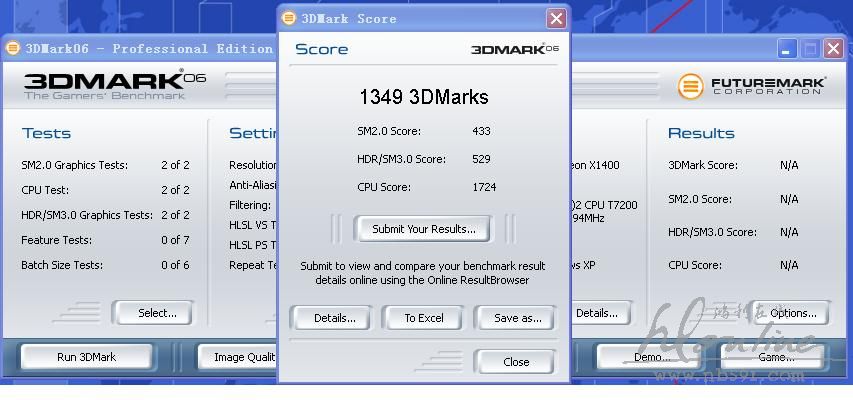Click the 3DMark06 Gamers' Benchmark logo

(x=114, y=85)
